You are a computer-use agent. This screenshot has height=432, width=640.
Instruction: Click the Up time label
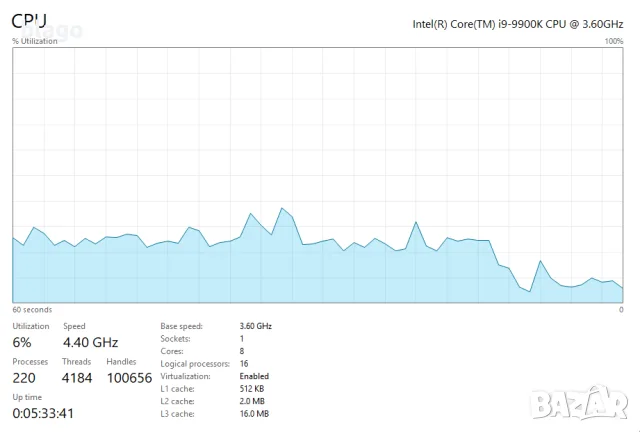coord(27,397)
